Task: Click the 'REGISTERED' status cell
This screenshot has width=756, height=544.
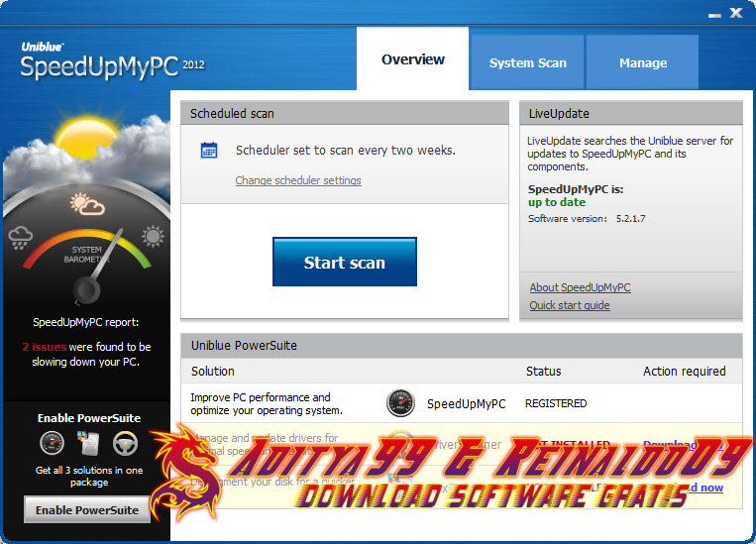Action: (x=556, y=403)
